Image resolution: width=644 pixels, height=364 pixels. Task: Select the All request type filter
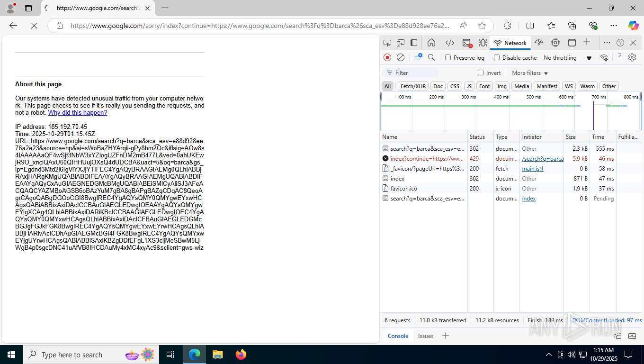(388, 86)
